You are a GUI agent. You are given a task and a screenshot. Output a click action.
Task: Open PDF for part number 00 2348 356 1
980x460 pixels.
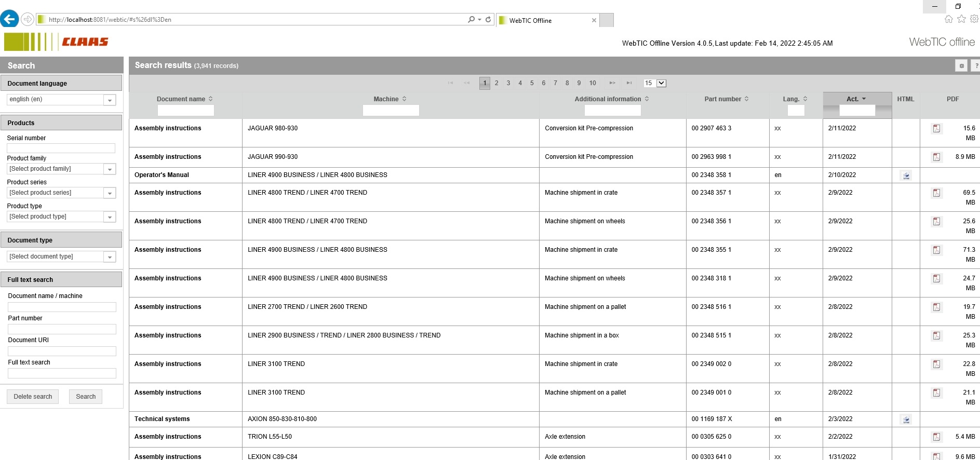tap(936, 222)
